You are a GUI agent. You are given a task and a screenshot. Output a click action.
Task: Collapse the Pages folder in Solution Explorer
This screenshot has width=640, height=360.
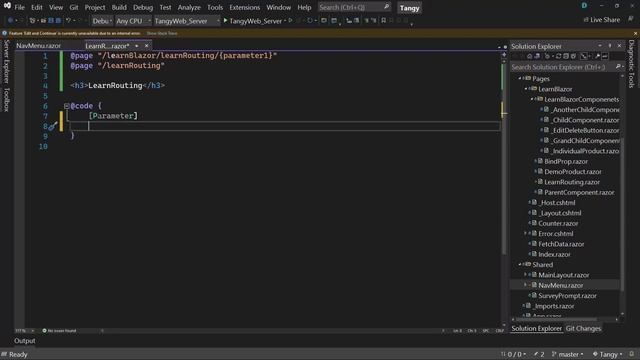[520, 78]
